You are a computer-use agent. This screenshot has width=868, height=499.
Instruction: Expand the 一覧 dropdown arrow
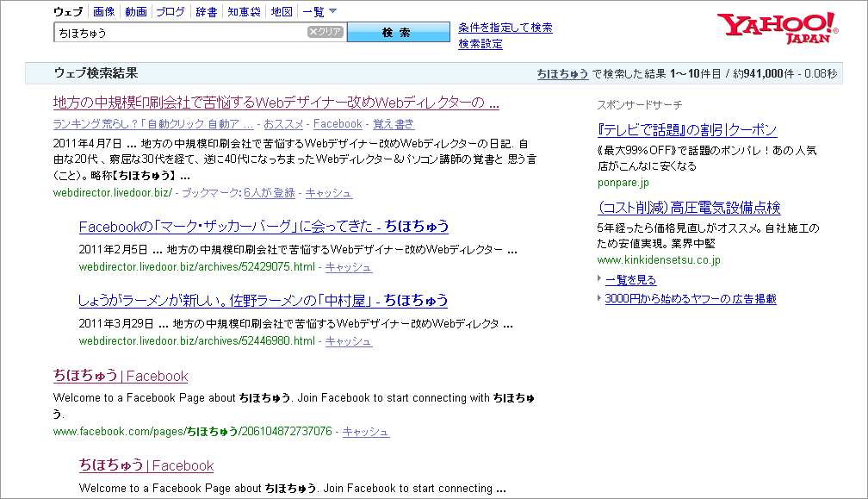coord(332,11)
